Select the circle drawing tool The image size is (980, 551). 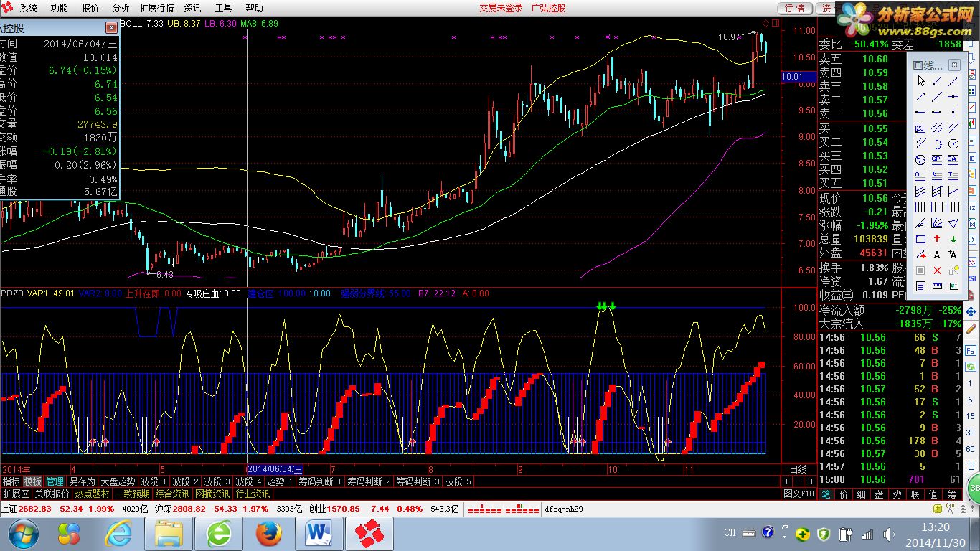953,143
